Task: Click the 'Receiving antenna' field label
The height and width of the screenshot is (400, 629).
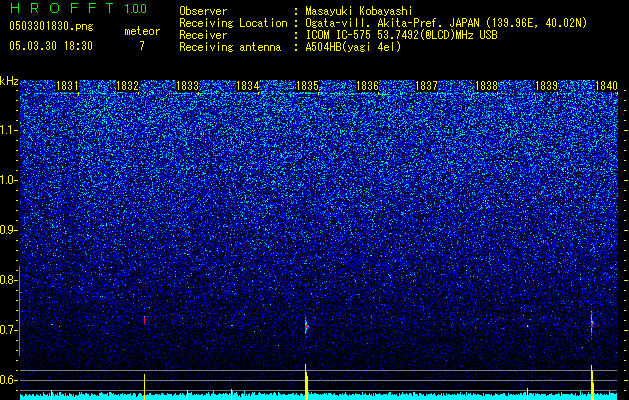Action: pyautogui.click(x=230, y=47)
